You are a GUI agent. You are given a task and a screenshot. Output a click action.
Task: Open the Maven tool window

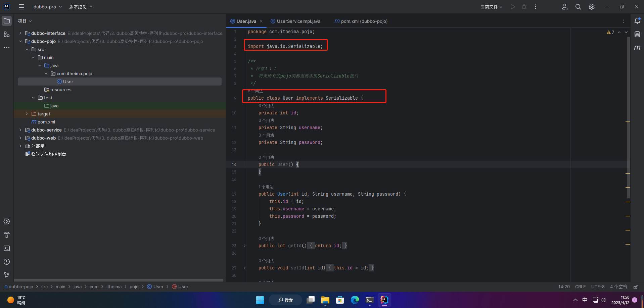click(637, 48)
